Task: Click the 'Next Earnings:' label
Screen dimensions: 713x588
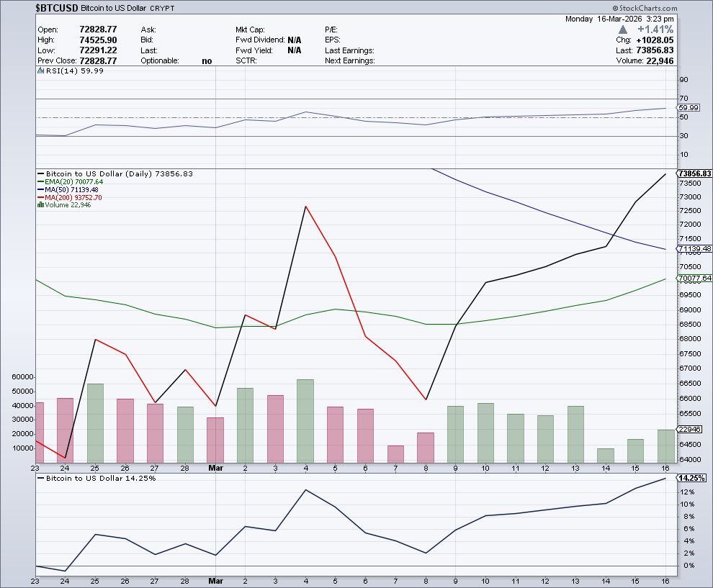Action: [350, 61]
